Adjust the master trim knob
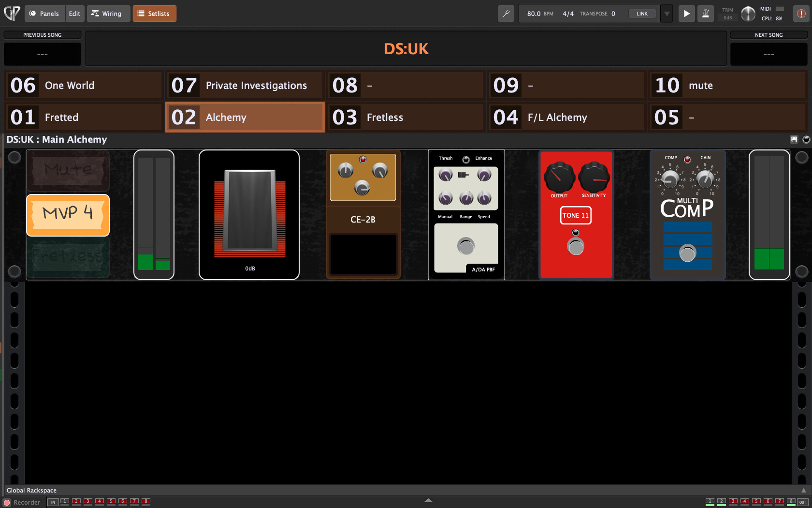 tap(748, 14)
